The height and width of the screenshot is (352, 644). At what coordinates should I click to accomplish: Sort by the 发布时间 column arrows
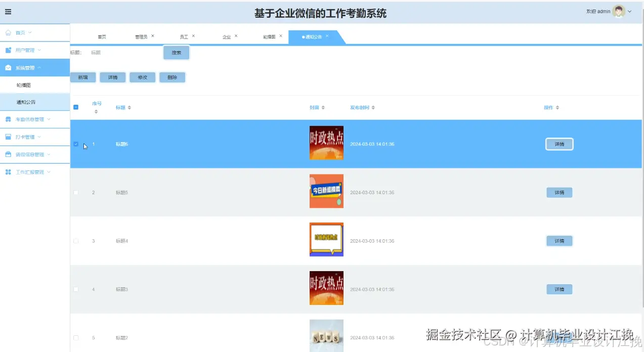373,108
